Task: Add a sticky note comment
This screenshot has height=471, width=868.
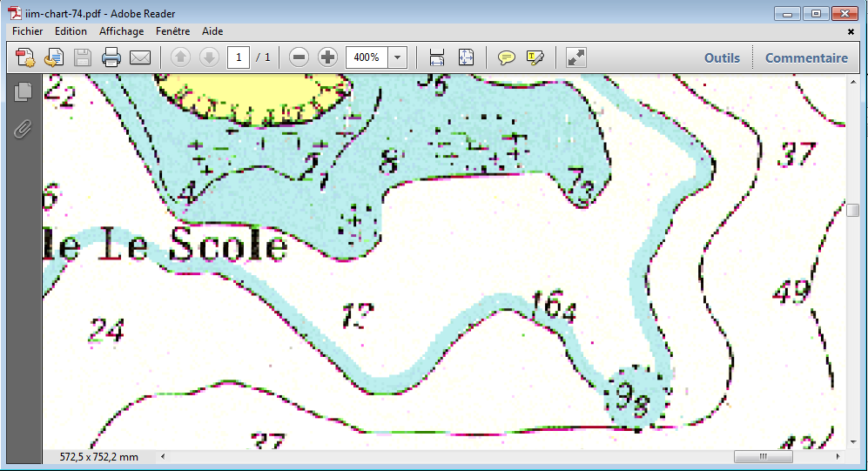Action: pyautogui.click(x=506, y=58)
